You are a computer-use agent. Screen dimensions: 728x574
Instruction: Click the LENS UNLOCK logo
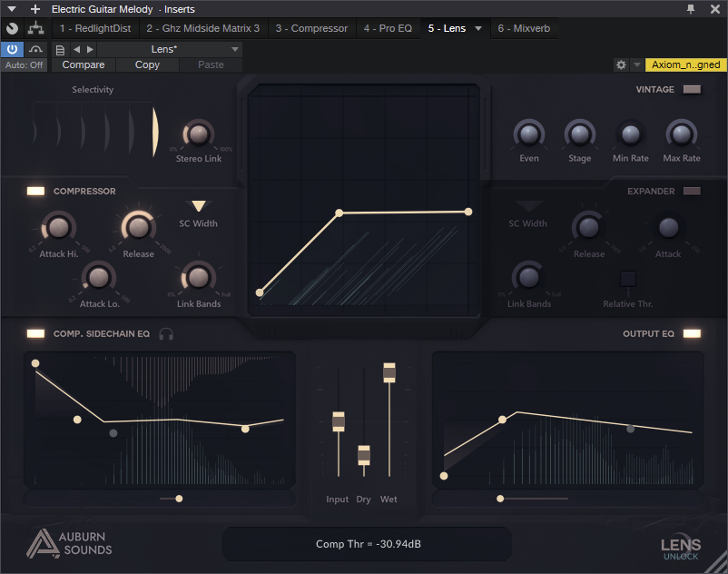pyautogui.click(x=681, y=548)
